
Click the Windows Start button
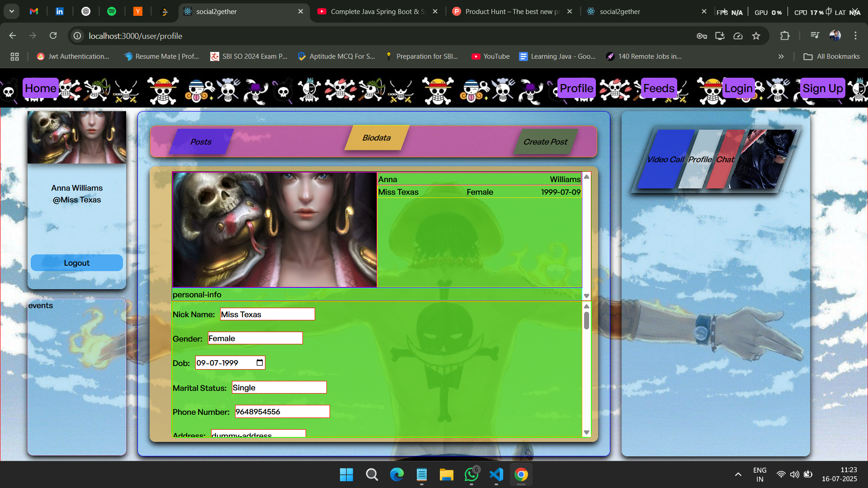pos(346,474)
